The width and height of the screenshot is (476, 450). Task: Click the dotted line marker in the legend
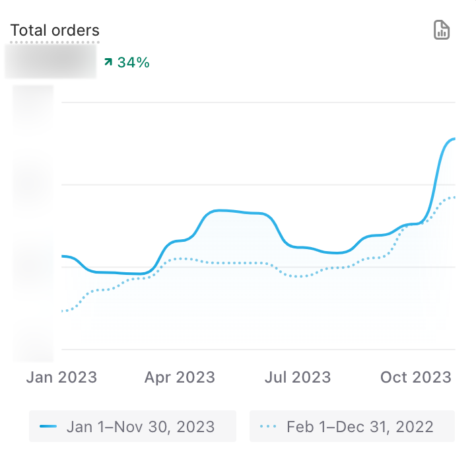269,427
